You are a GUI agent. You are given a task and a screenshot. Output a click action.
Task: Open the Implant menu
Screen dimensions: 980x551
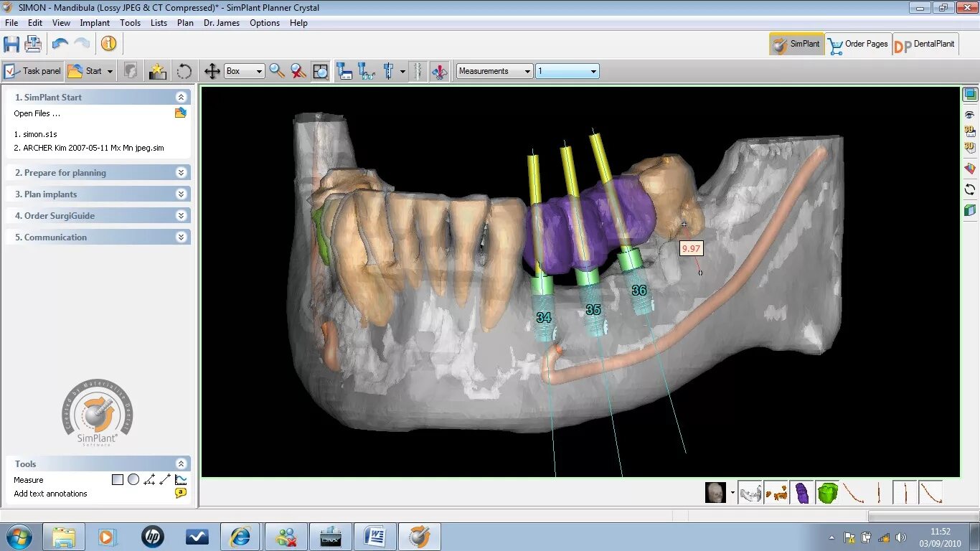point(95,23)
